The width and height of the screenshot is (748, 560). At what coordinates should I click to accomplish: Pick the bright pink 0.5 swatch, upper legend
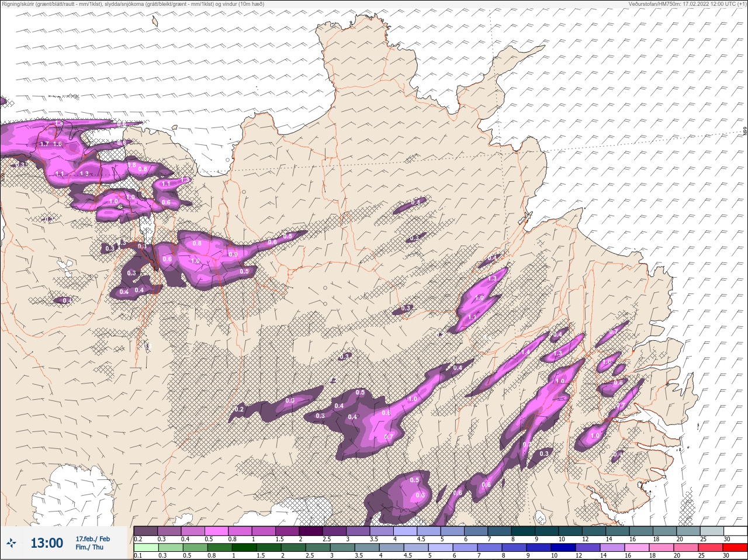(x=216, y=531)
